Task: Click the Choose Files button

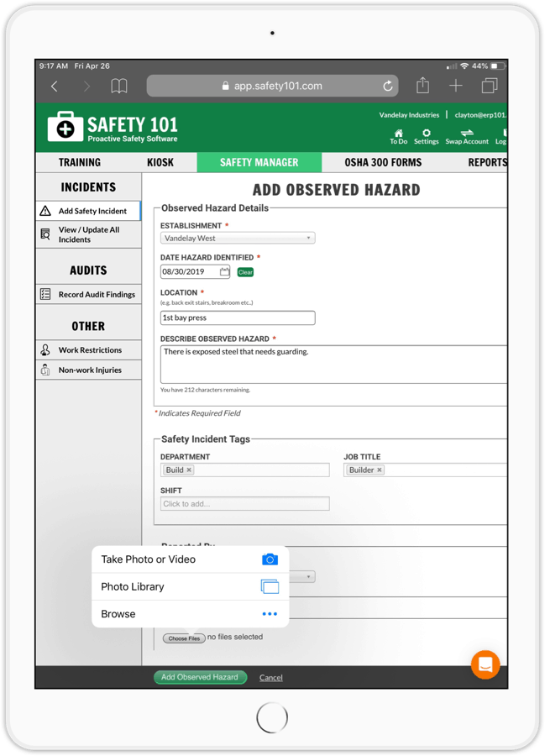Action: (184, 638)
